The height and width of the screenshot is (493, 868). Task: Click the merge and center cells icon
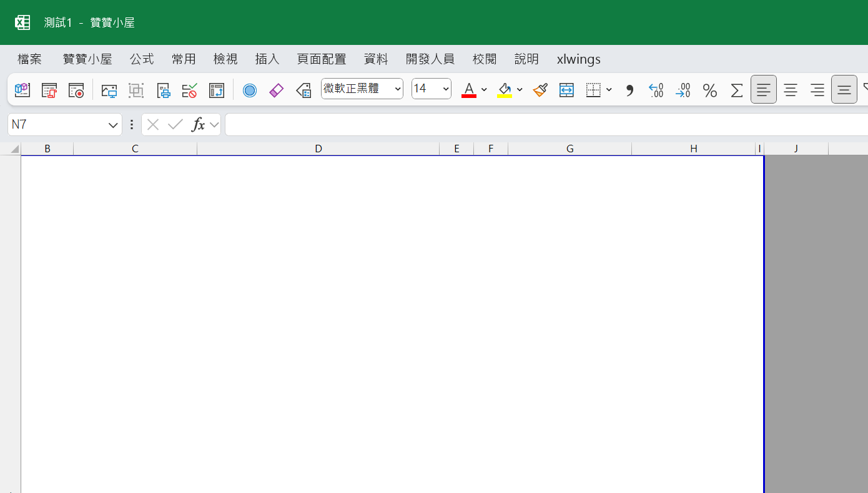[x=566, y=90]
